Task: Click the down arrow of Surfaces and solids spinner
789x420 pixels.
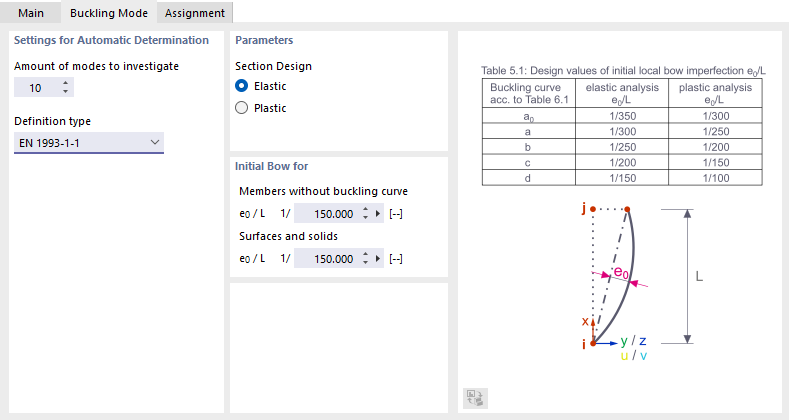Action: 365,263
